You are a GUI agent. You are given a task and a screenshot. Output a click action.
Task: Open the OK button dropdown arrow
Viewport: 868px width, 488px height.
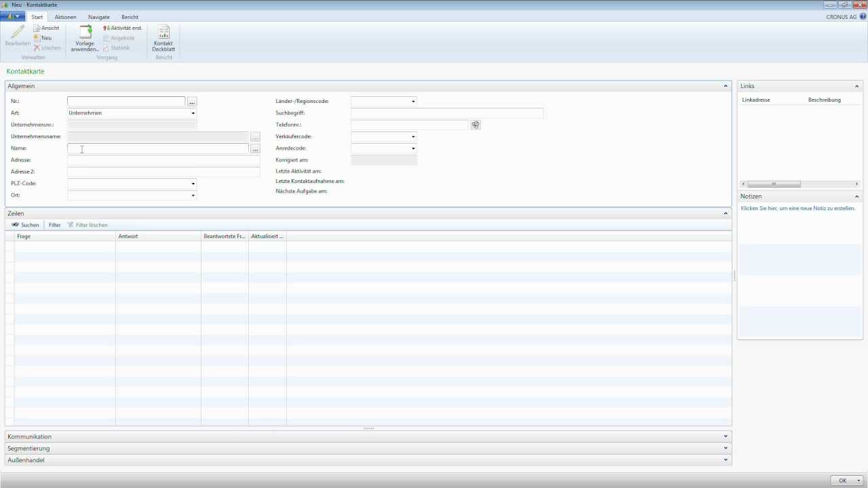tap(859, 481)
